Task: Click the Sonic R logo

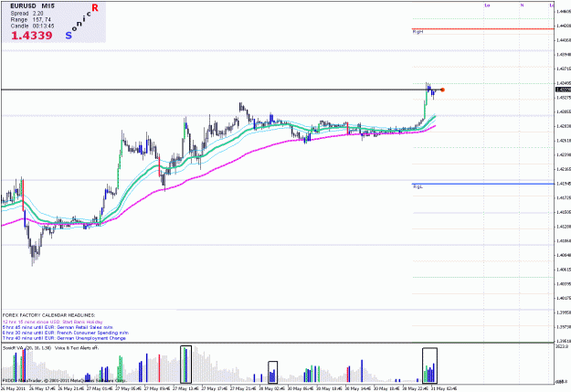Action: coord(82,21)
